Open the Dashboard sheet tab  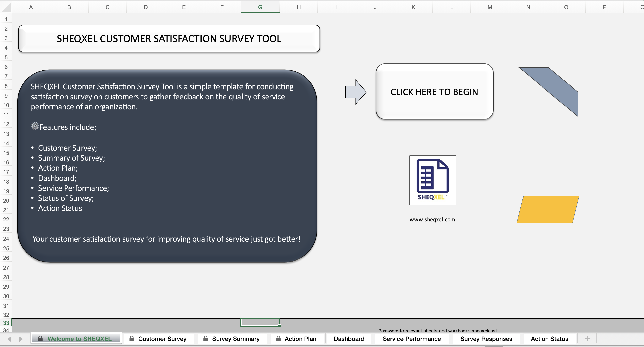(x=349, y=339)
